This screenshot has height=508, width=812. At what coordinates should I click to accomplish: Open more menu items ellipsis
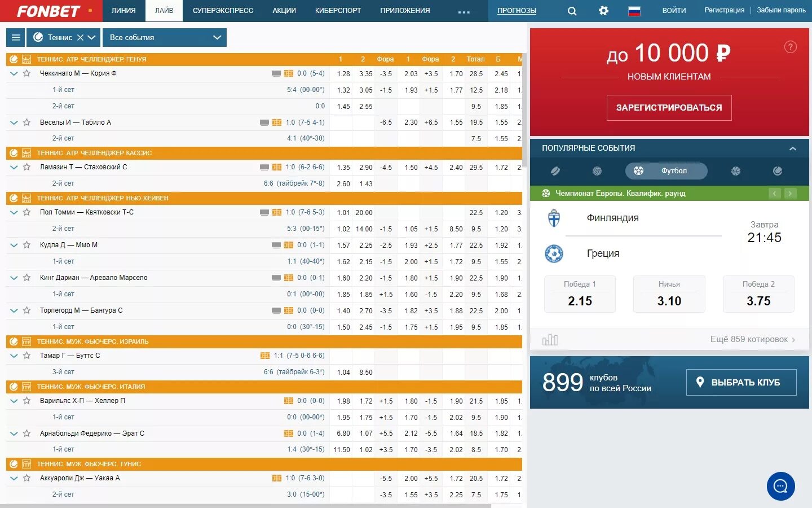pyautogui.click(x=464, y=11)
